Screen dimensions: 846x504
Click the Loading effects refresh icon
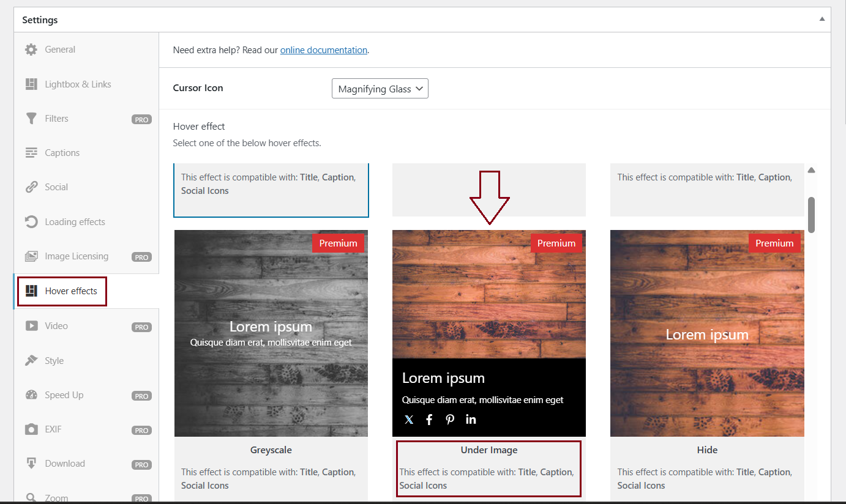31,222
